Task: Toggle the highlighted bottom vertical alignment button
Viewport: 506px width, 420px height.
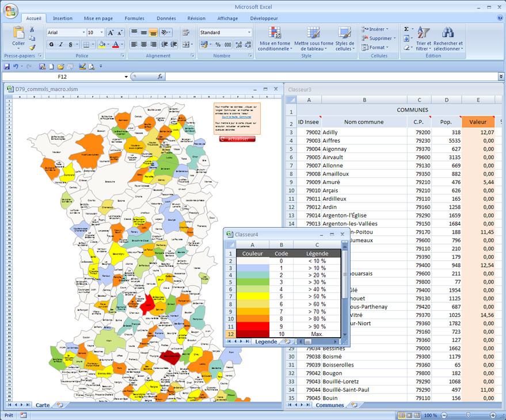Action: [x=153, y=32]
